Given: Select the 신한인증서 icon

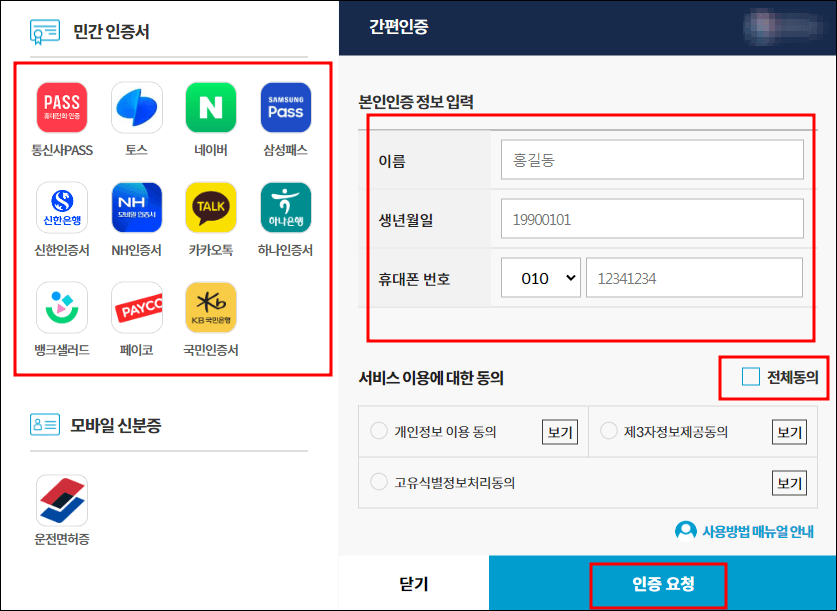Looking at the screenshot, I should pos(62,208).
